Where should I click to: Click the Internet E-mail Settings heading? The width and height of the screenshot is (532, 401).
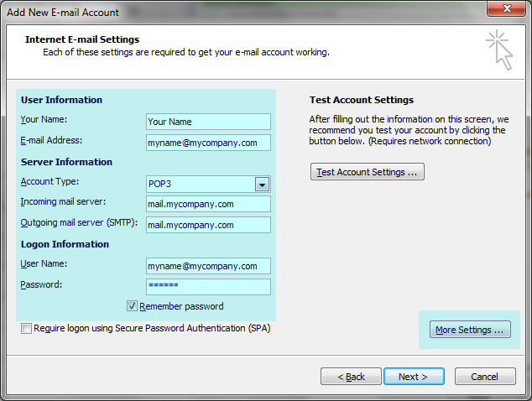click(82, 39)
